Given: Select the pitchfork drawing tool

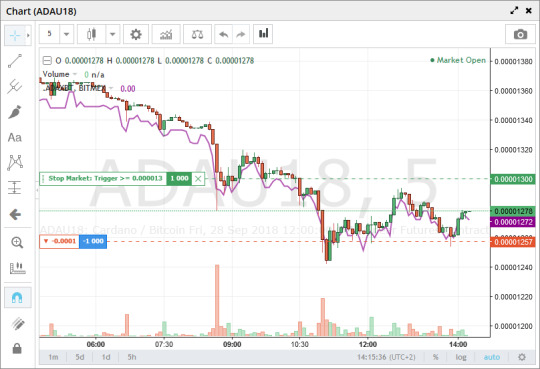Looking at the screenshot, I should [x=15, y=86].
